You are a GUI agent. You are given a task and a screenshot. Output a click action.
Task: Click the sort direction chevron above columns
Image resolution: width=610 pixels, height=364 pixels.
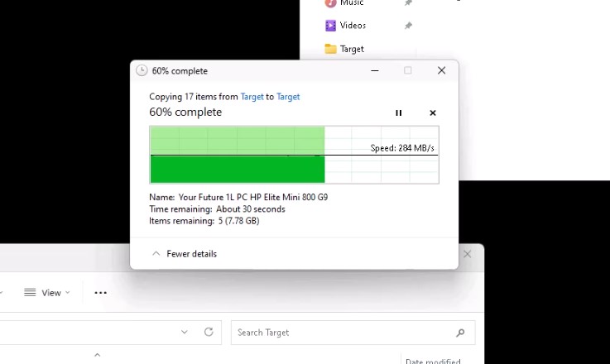(98, 355)
